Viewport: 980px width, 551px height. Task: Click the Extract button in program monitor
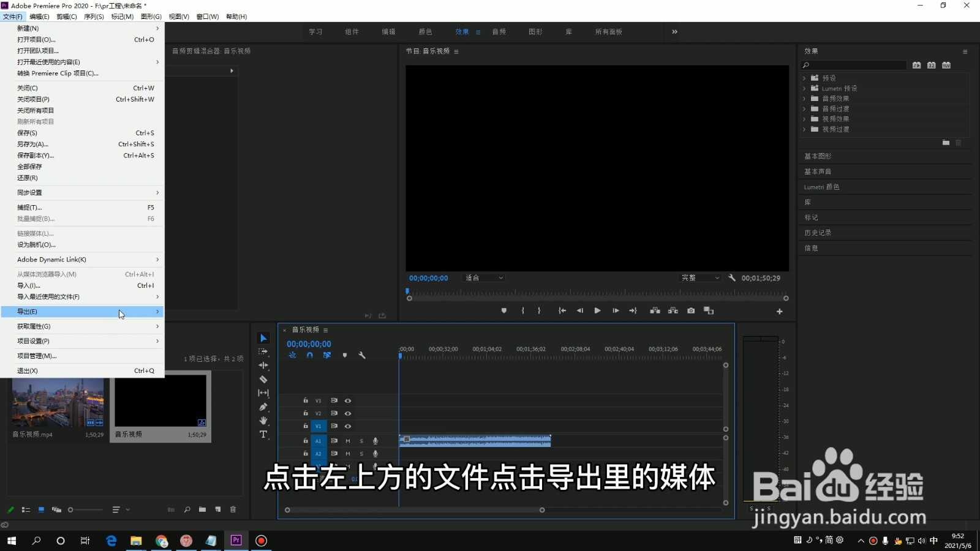point(673,311)
